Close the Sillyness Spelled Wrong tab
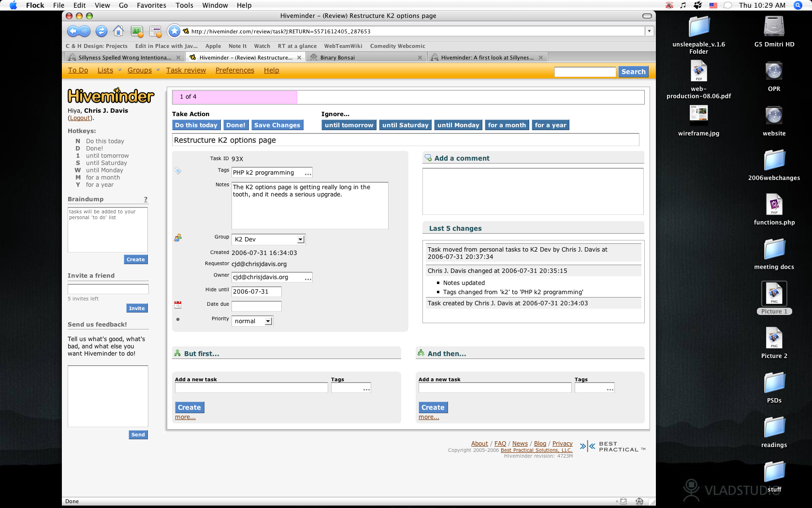 point(178,58)
